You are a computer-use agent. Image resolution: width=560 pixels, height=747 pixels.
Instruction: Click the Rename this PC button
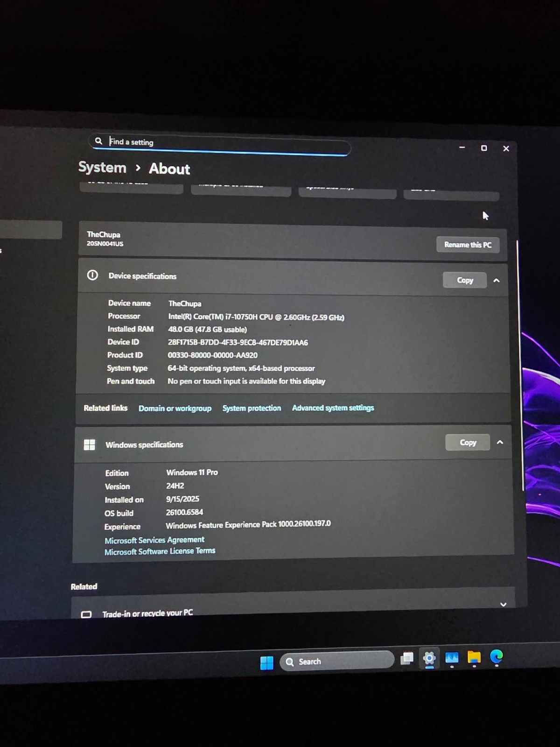(468, 245)
